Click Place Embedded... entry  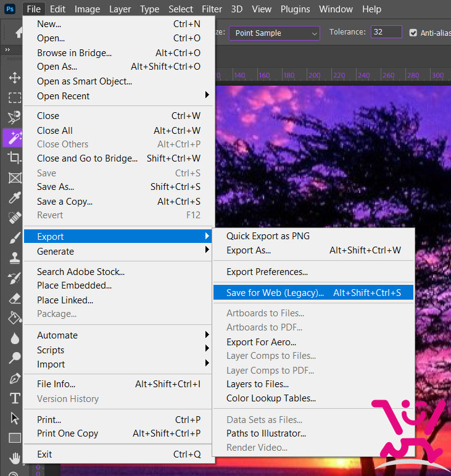[x=118, y=285]
